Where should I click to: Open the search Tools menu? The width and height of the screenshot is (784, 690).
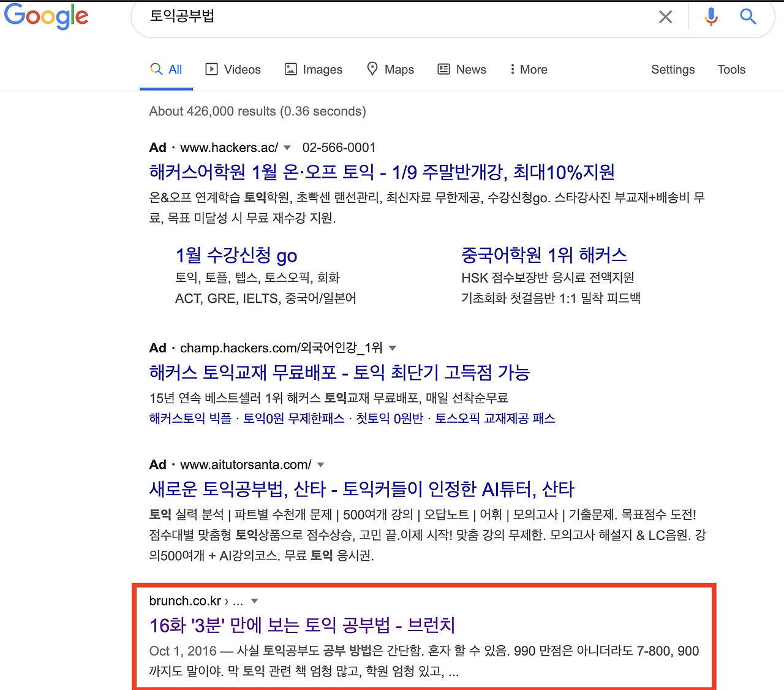(x=731, y=69)
